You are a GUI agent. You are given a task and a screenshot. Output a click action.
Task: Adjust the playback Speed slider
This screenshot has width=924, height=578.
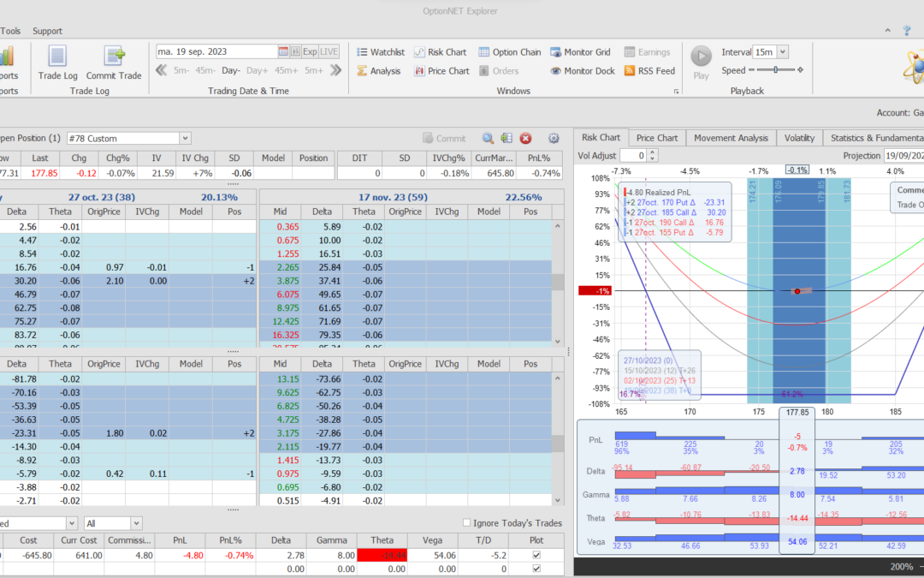(x=775, y=70)
